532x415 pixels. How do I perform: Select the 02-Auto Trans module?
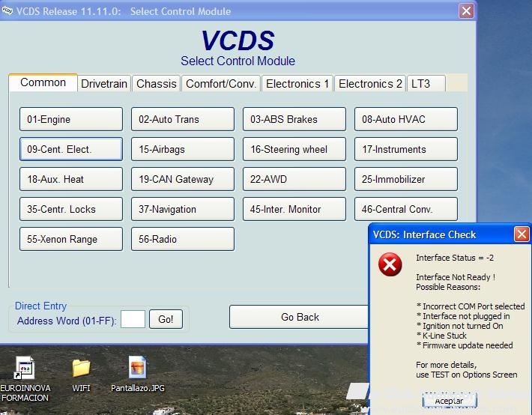[x=183, y=119]
